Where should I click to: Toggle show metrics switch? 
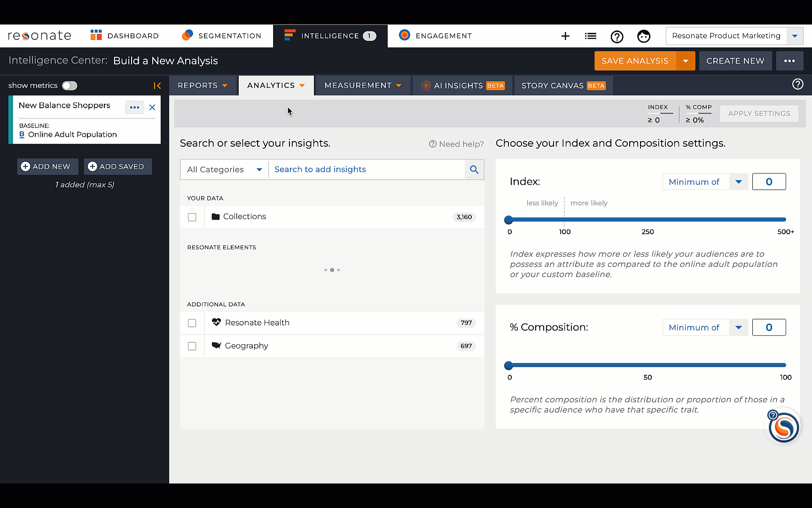(x=70, y=86)
